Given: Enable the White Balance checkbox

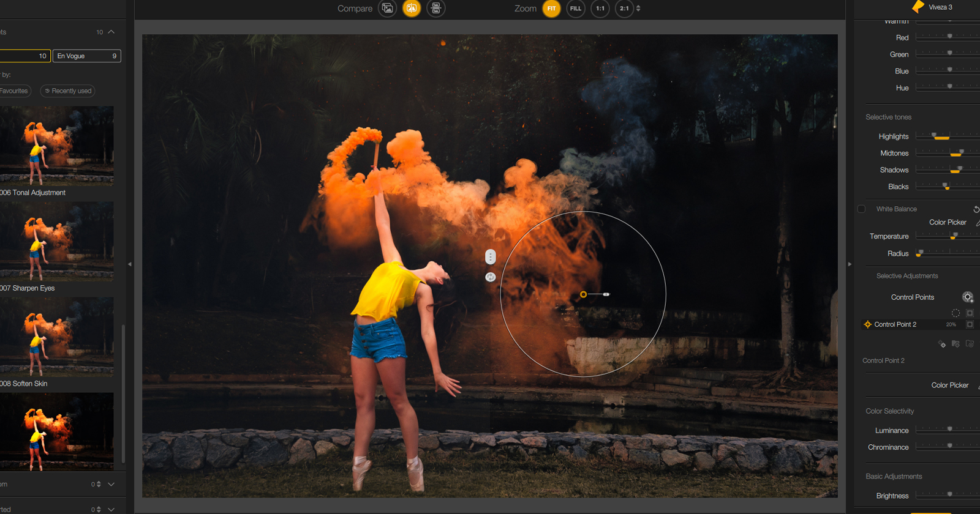Looking at the screenshot, I should click(x=861, y=209).
